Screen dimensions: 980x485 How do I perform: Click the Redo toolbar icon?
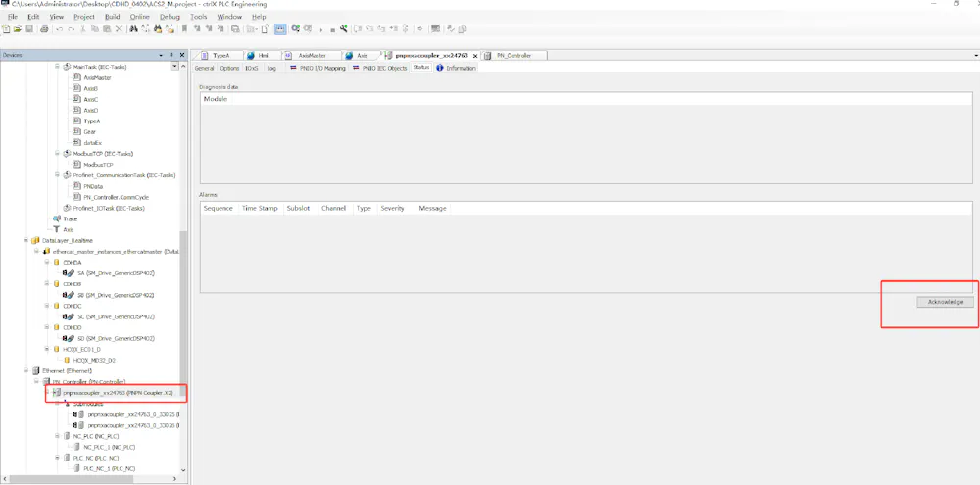pos(72,28)
